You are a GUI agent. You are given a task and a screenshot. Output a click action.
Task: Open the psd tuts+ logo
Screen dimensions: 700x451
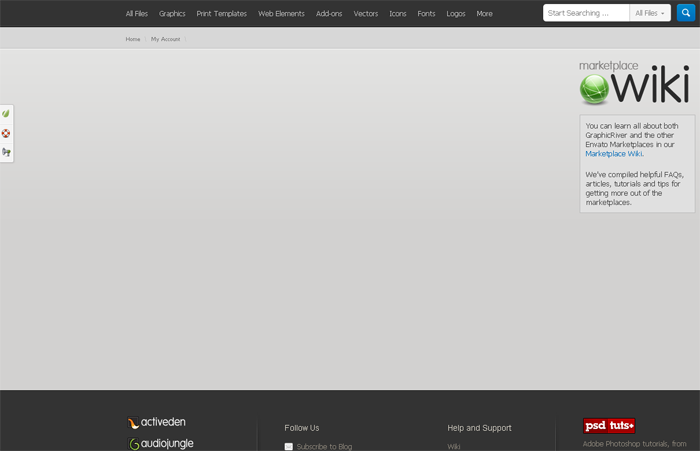609,426
